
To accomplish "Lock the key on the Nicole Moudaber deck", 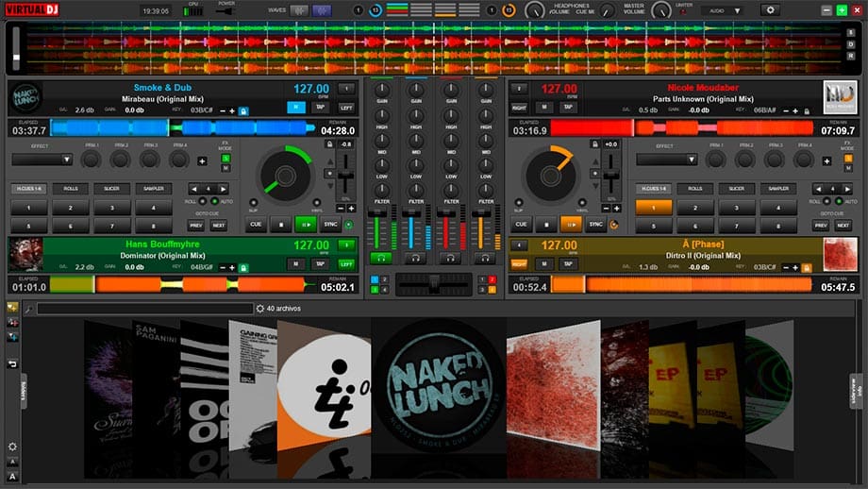I will point(807,111).
